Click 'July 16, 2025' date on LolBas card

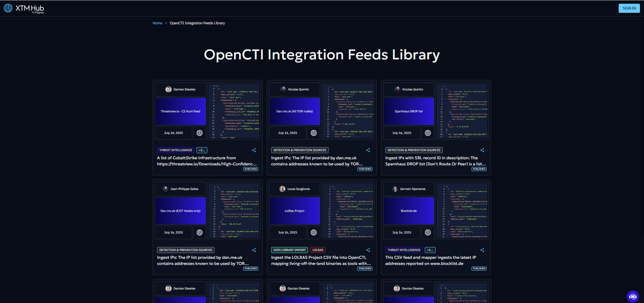coord(288,232)
